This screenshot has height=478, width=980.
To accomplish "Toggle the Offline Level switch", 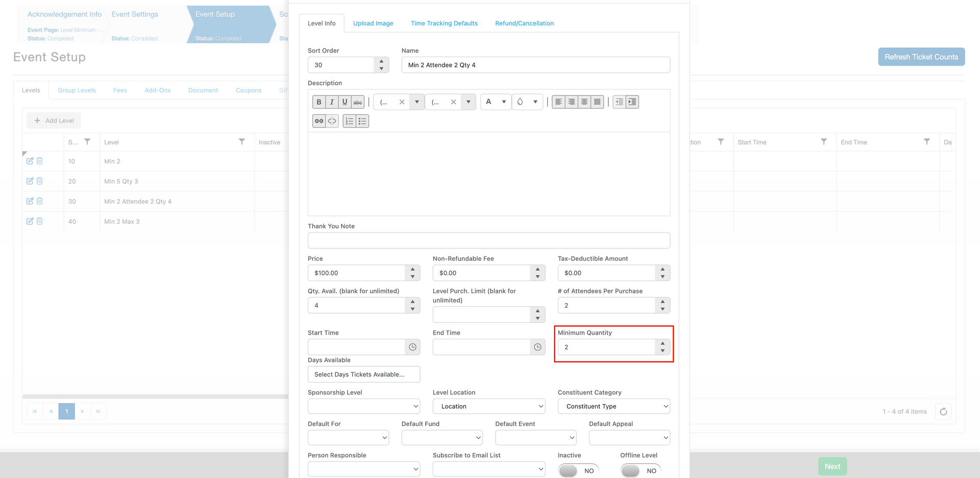I will pyautogui.click(x=641, y=470).
